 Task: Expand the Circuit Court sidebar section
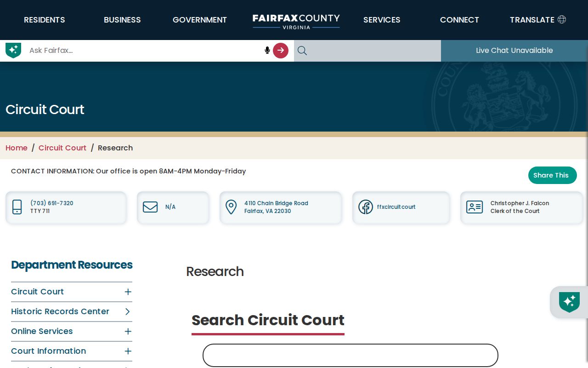pyautogui.click(x=128, y=292)
